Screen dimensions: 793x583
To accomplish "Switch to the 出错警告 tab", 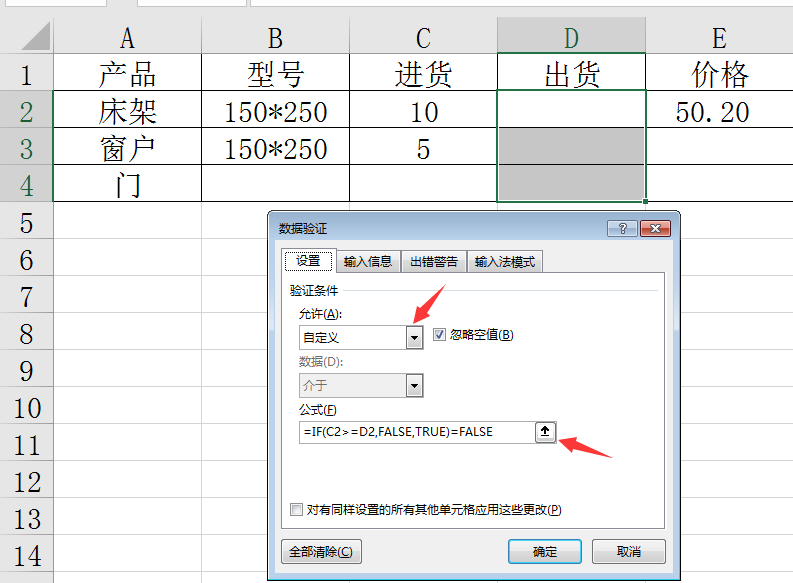I will point(433,261).
